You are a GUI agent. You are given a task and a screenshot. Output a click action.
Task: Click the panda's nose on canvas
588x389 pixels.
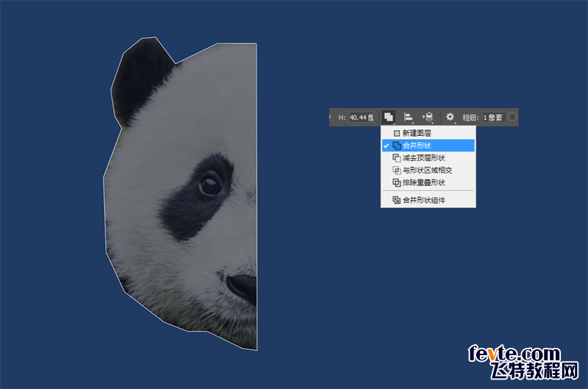(243, 285)
